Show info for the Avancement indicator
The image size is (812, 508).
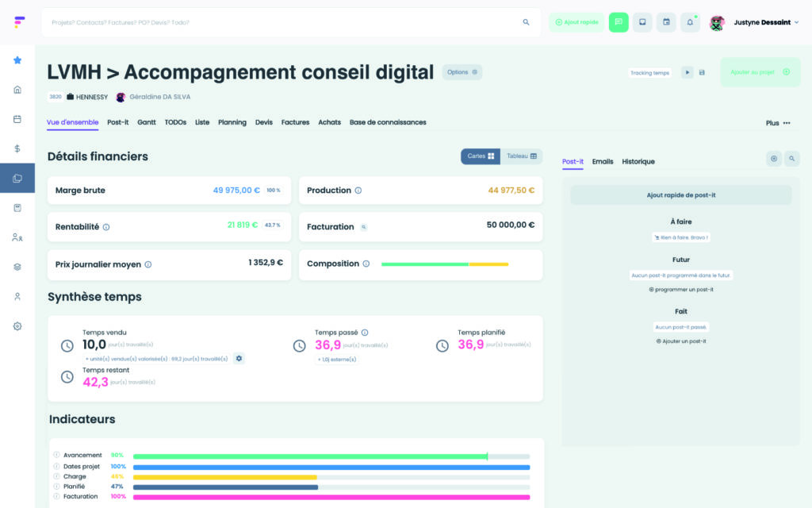(56, 455)
